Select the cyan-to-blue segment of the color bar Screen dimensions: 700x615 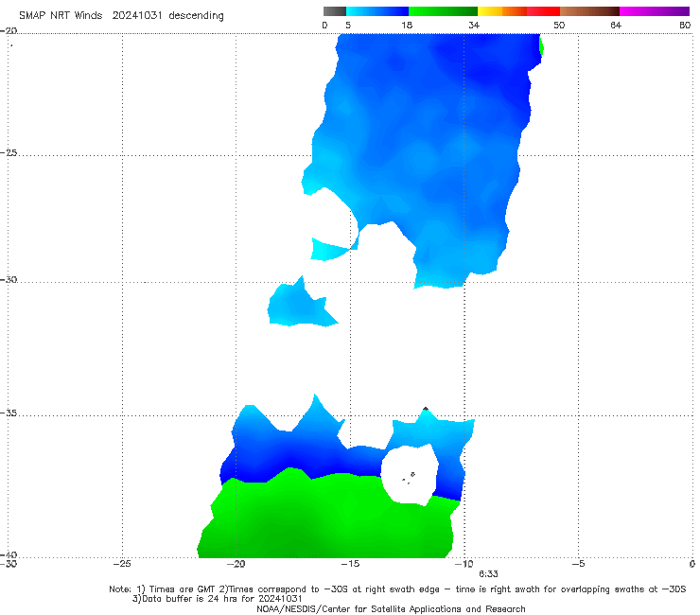point(377,11)
